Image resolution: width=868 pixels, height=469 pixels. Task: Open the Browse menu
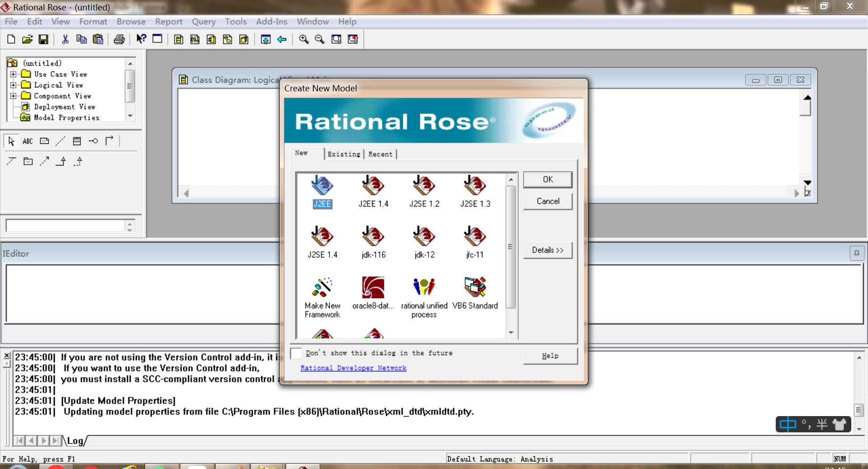pyautogui.click(x=131, y=21)
